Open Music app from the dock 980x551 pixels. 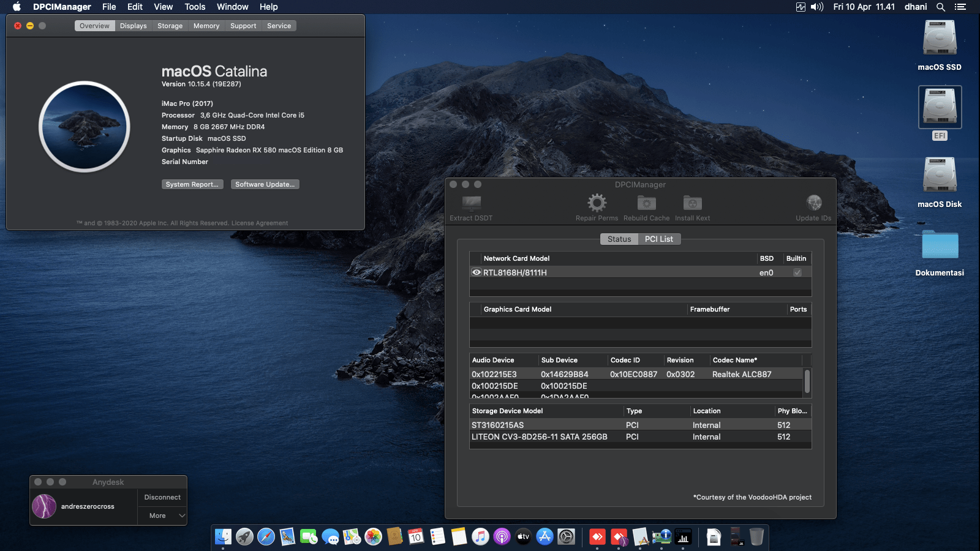click(480, 537)
